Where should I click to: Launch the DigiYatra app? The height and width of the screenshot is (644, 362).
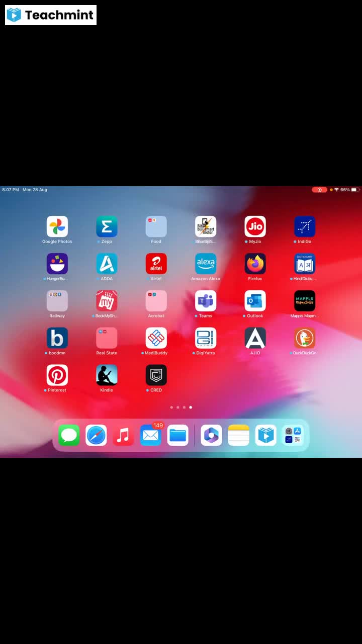206,338
